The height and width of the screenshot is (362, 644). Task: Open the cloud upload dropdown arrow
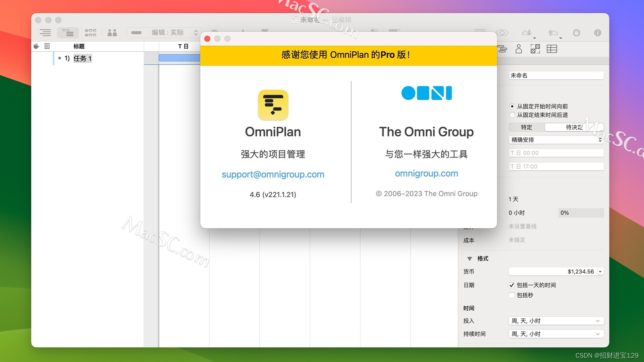pos(560,38)
